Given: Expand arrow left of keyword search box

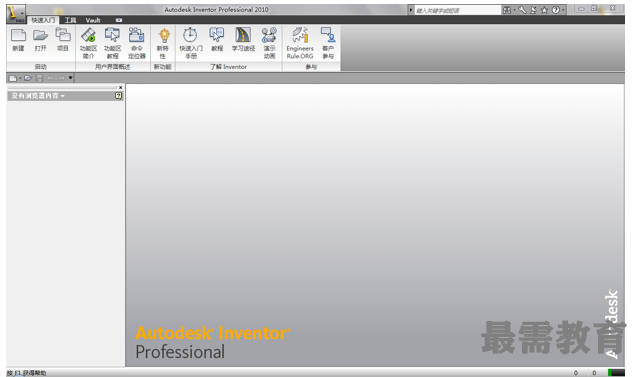Looking at the screenshot, I should [x=411, y=10].
